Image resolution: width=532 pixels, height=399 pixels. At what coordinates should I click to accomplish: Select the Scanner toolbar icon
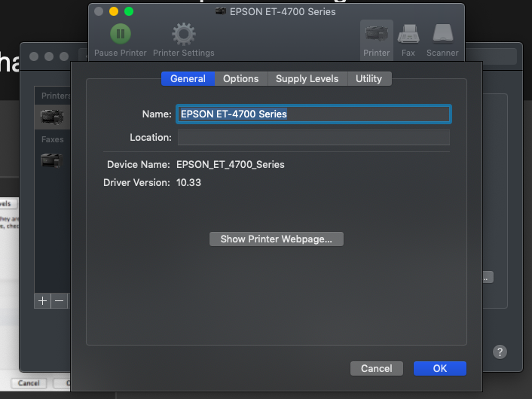(442, 33)
